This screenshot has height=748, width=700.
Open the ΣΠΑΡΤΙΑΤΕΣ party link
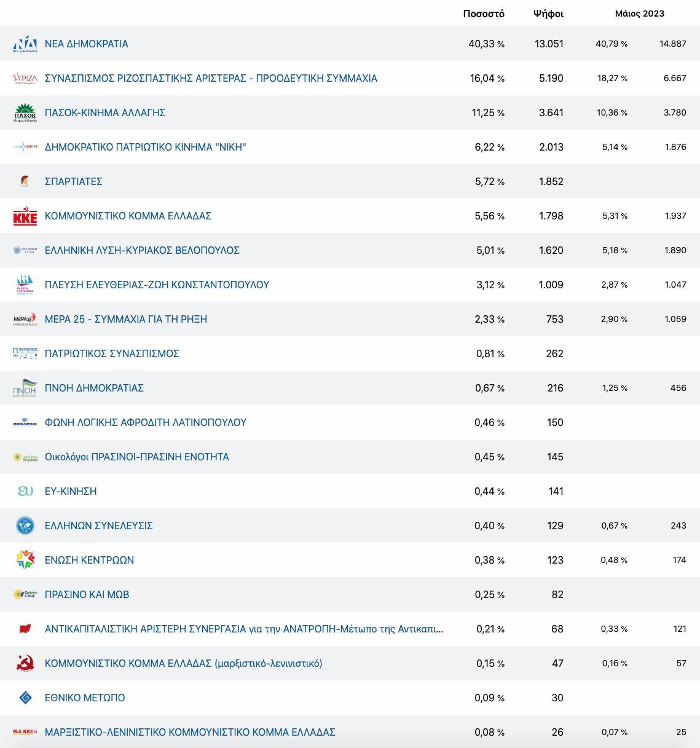click(x=74, y=181)
